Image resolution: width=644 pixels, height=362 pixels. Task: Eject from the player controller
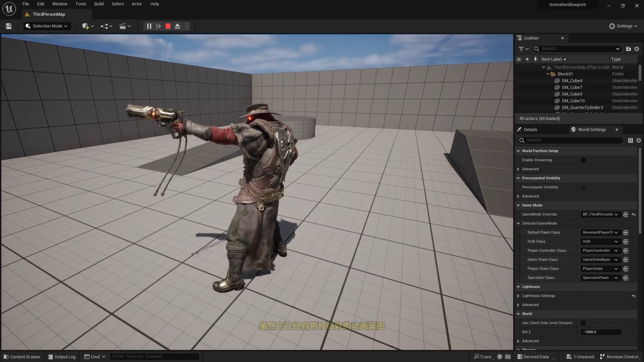coord(177,26)
